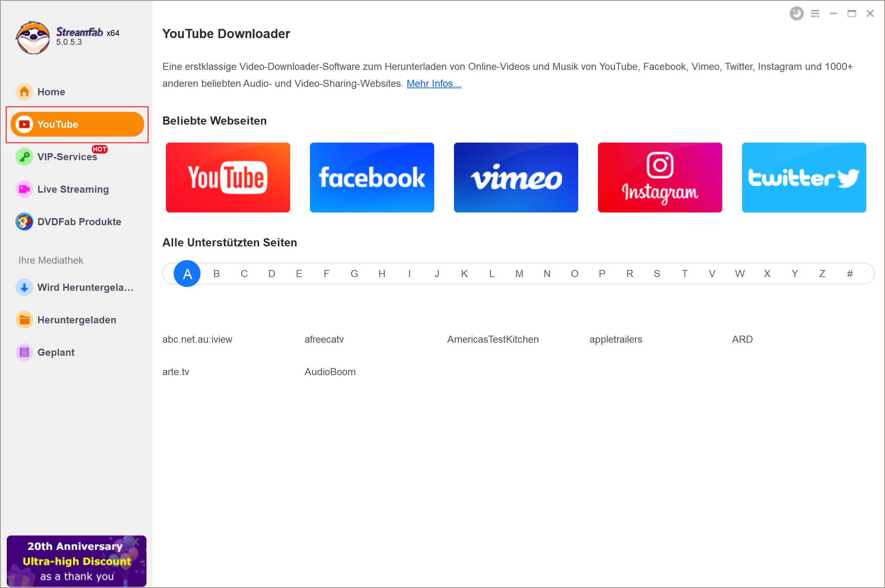The width and height of the screenshot is (885, 588).
Task: Select letter B in supported sites list
Action: click(215, 274)
